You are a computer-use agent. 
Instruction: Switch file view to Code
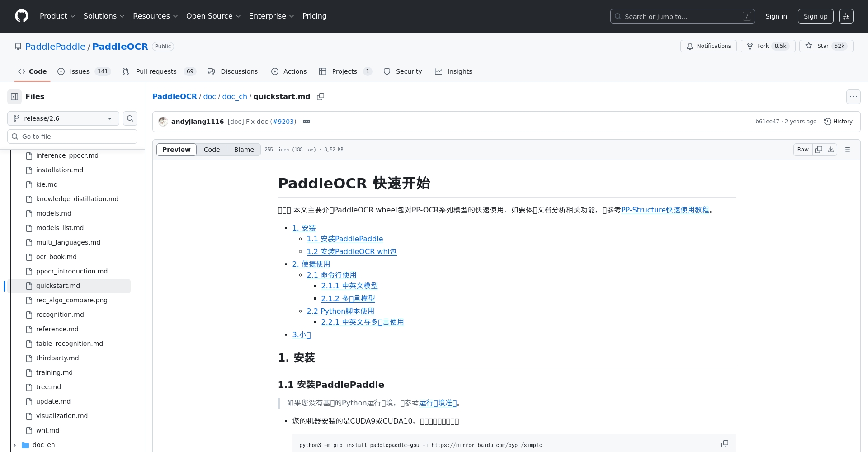point(212,150)
